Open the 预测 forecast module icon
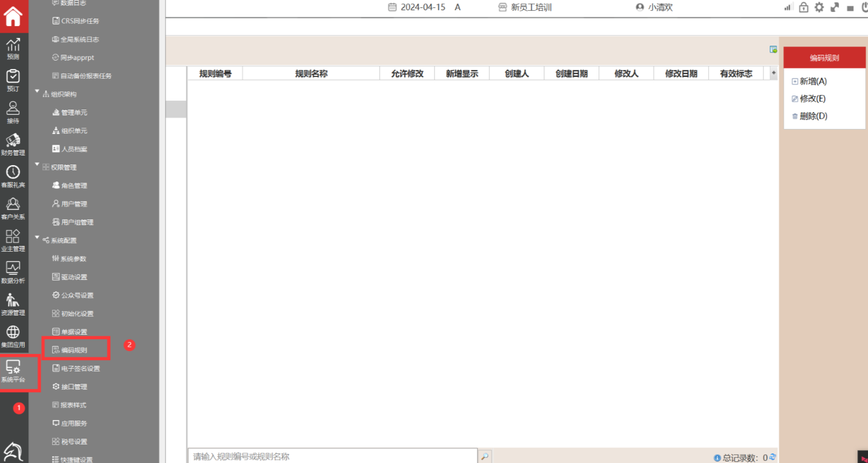Image resolution: width=868 pixels, height=463 pixels. point(13,49)
